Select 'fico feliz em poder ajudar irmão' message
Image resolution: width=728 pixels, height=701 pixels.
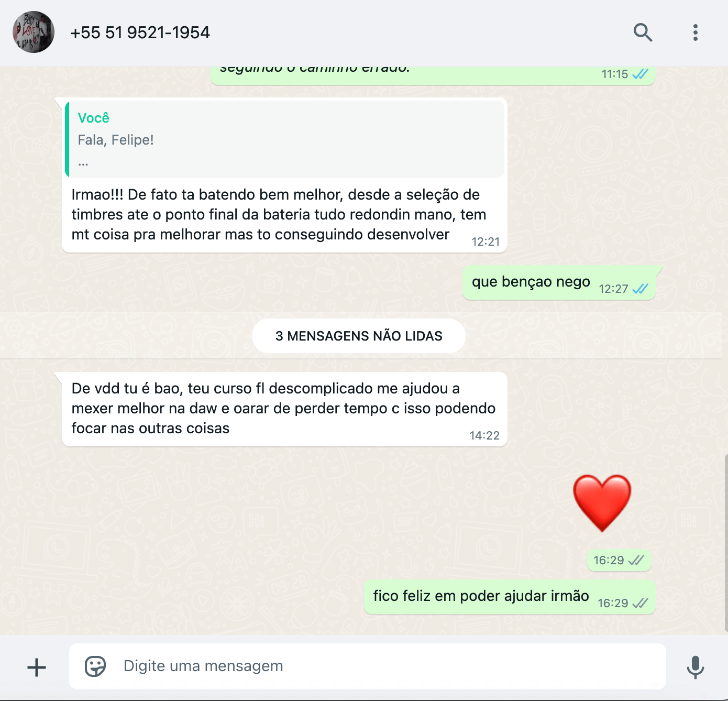pyautogui.click(x=510, y=597)
